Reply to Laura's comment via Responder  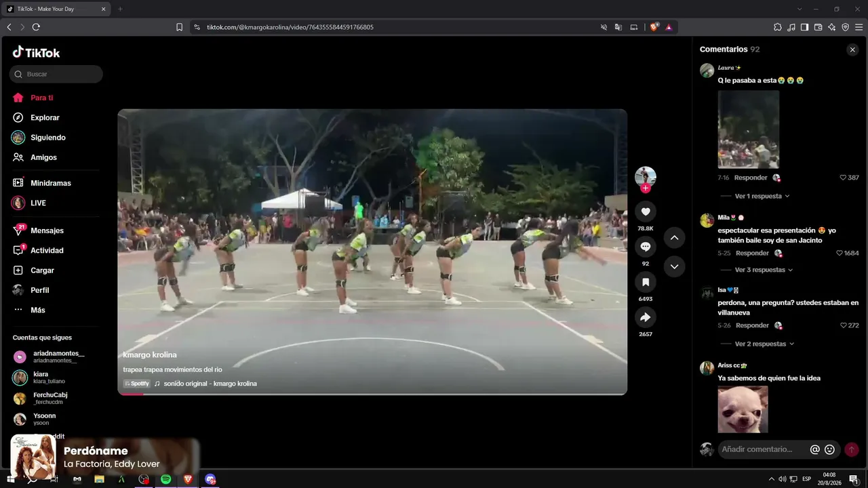[751, 178]
